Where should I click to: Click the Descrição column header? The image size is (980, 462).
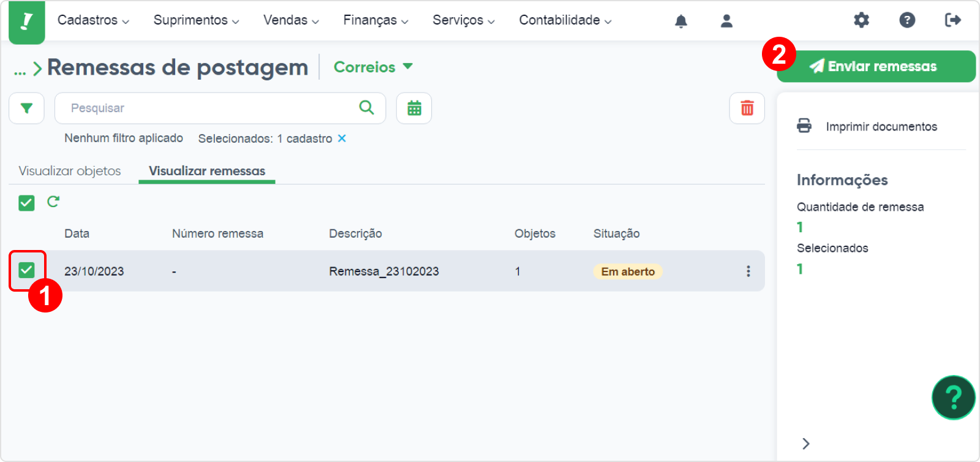point(355,233)
